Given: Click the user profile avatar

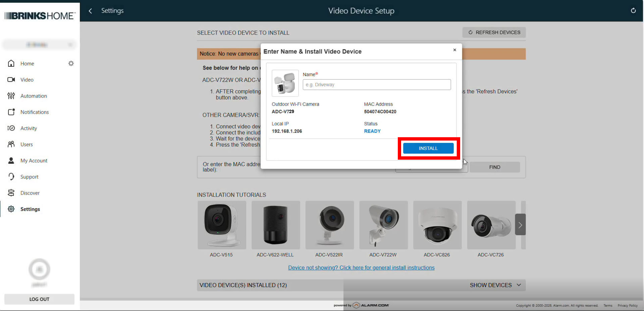Looking at the screenshot, I should (39, 269).
